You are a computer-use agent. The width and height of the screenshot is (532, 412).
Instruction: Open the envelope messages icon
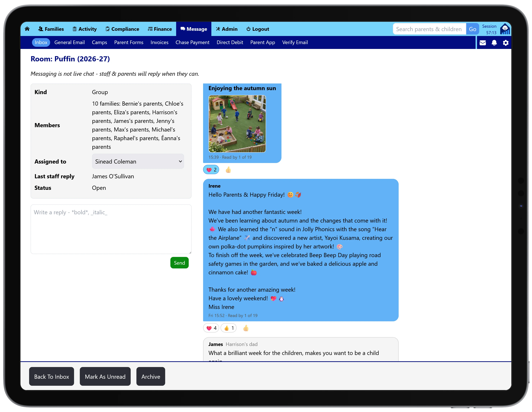pyautogui.click(x=483, y=43)
